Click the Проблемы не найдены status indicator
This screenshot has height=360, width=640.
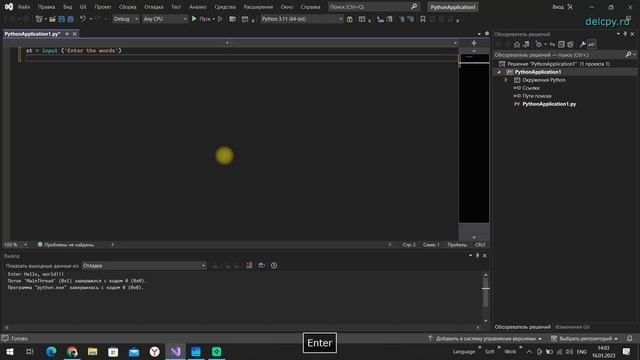point(66,244)
